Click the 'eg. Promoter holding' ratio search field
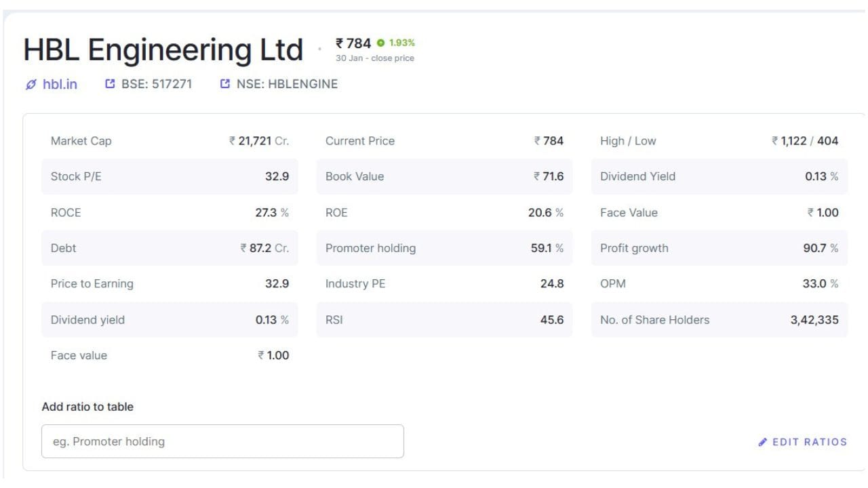 (222, 441)
